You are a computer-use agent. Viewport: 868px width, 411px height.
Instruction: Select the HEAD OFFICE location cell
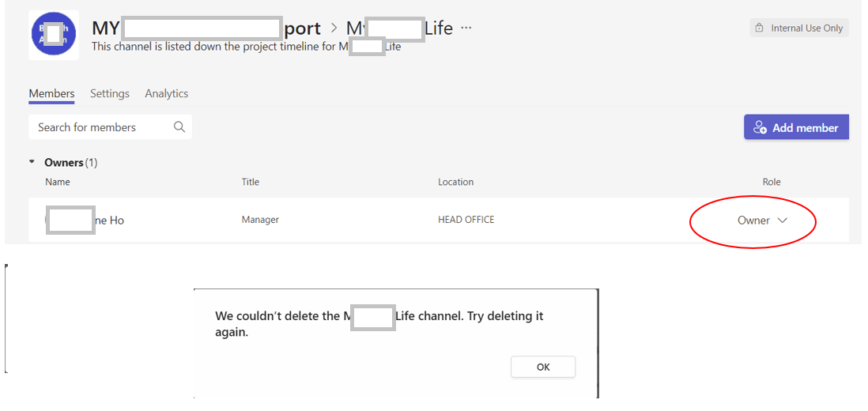point(466,220)
